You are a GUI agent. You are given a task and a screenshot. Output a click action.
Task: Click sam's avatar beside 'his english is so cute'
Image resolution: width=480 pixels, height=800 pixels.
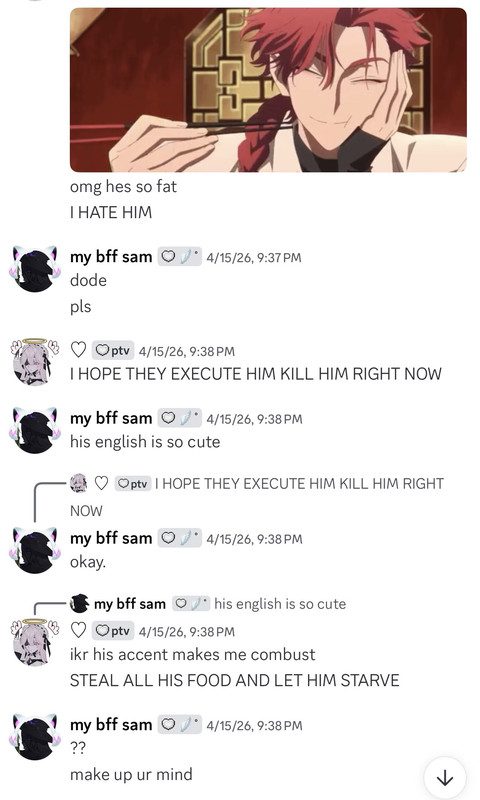(x=35, y=430)
